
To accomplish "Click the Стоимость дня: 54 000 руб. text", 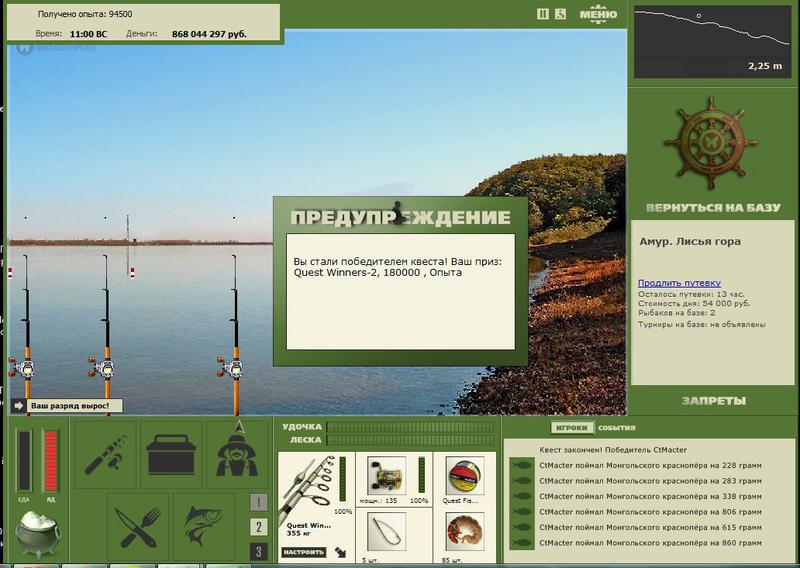I will (694, 304).
